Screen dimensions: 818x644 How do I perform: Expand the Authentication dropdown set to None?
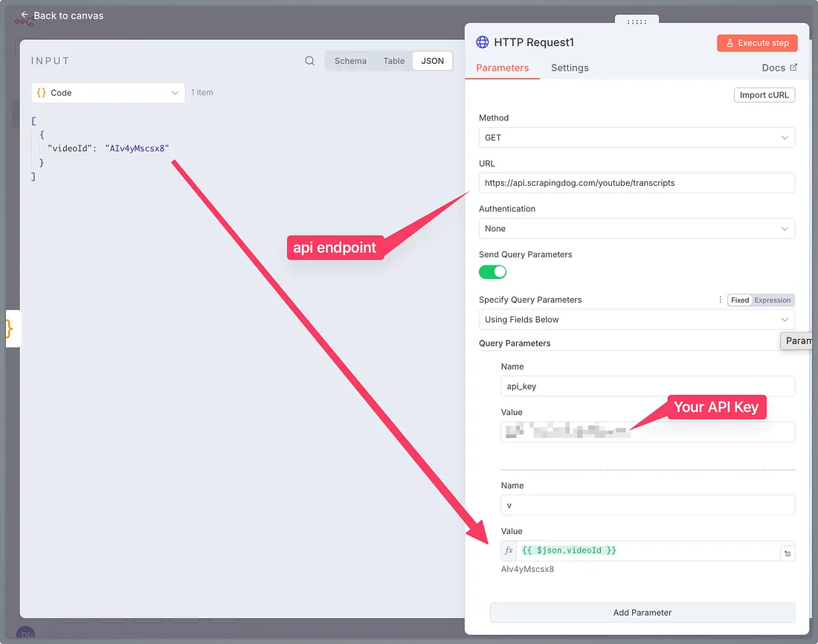(x=637, y=229)
